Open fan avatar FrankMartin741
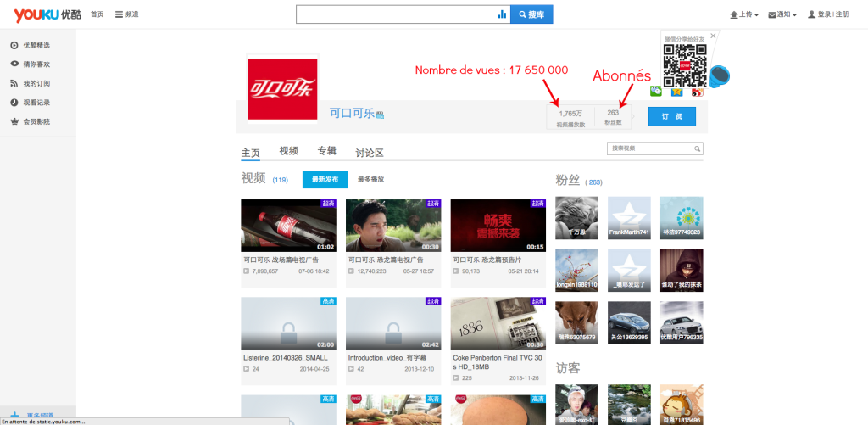The image size is (868, 425). 629,218
